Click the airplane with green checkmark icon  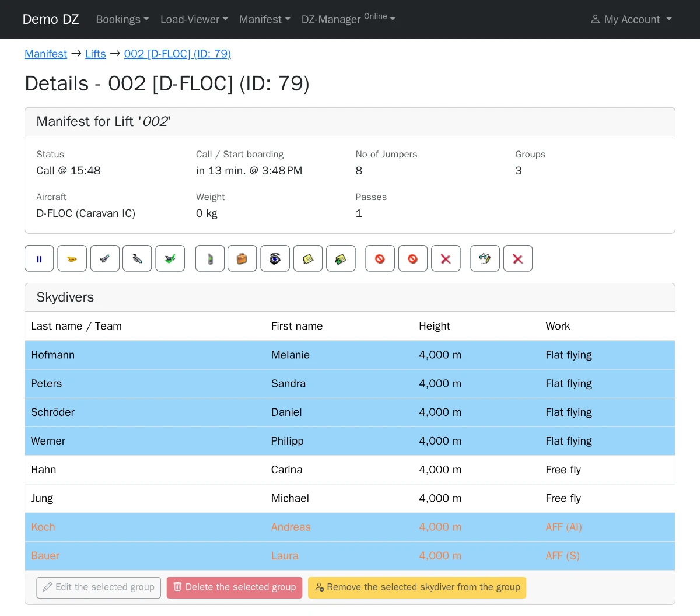click(x=170, y=258)
